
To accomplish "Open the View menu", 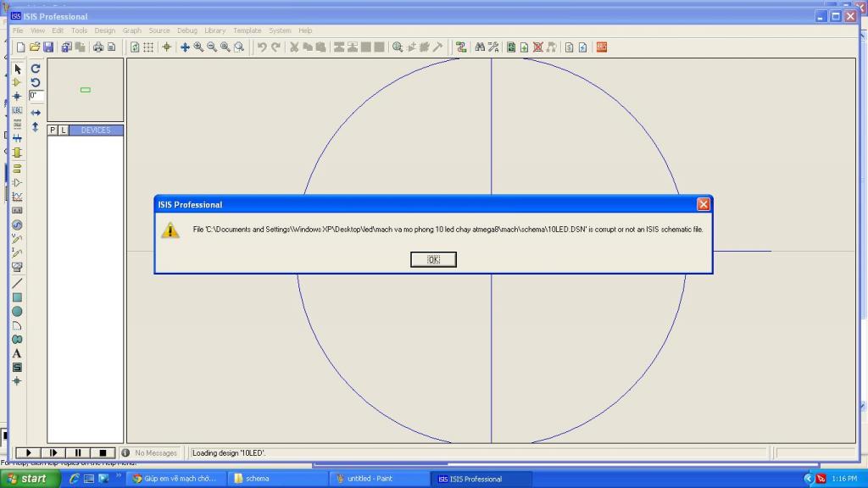I will [x=37, y=30].
